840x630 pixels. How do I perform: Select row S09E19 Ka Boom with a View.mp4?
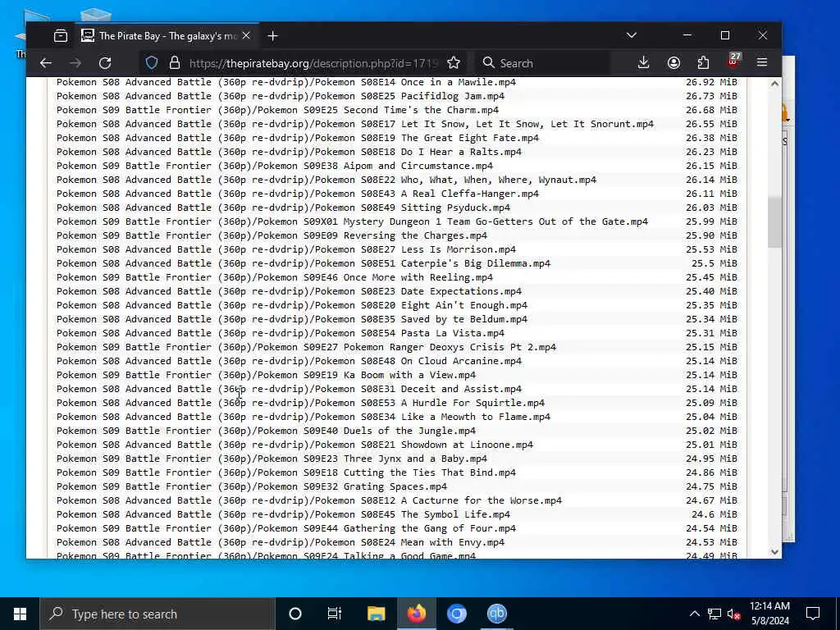pyautogui.click(x=396, y=374)
